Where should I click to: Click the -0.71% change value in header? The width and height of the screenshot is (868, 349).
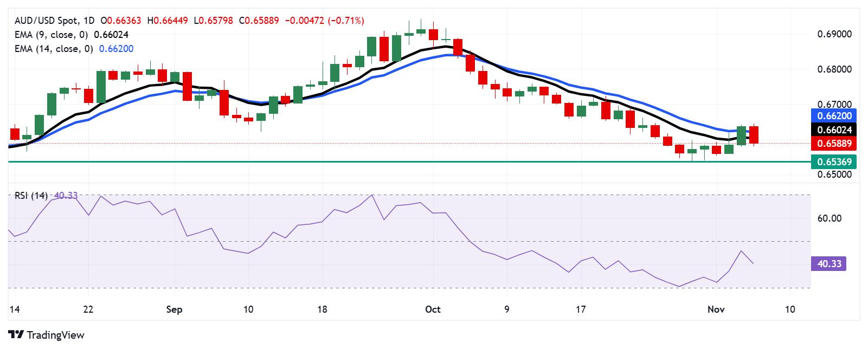(346, 21)
